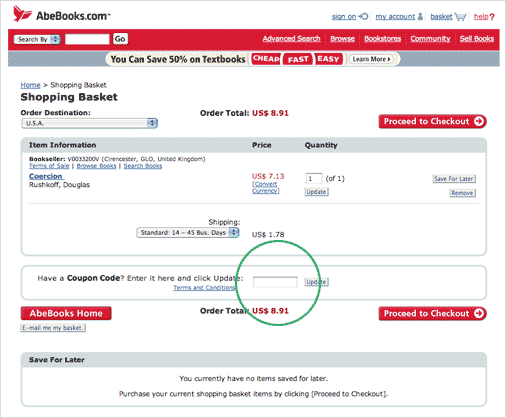Open Advanced Search in navigation bar
Screen dimensions: 506x418
click(291, 39)
